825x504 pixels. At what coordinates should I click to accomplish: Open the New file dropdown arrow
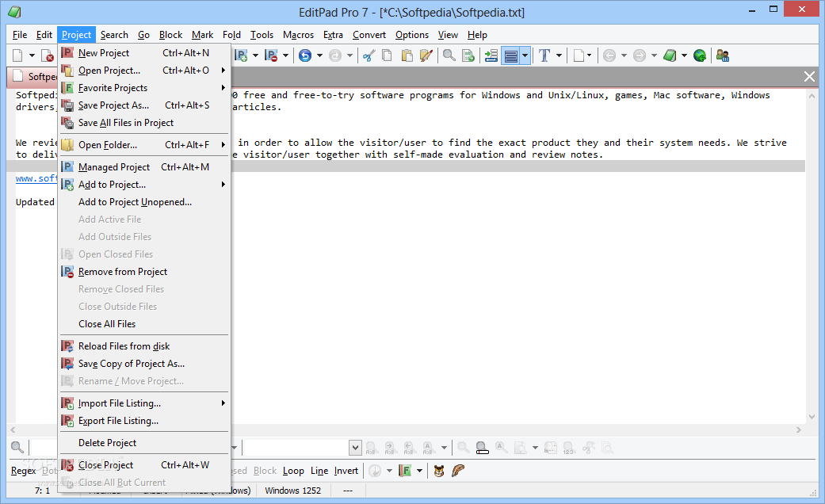[32, 55]
